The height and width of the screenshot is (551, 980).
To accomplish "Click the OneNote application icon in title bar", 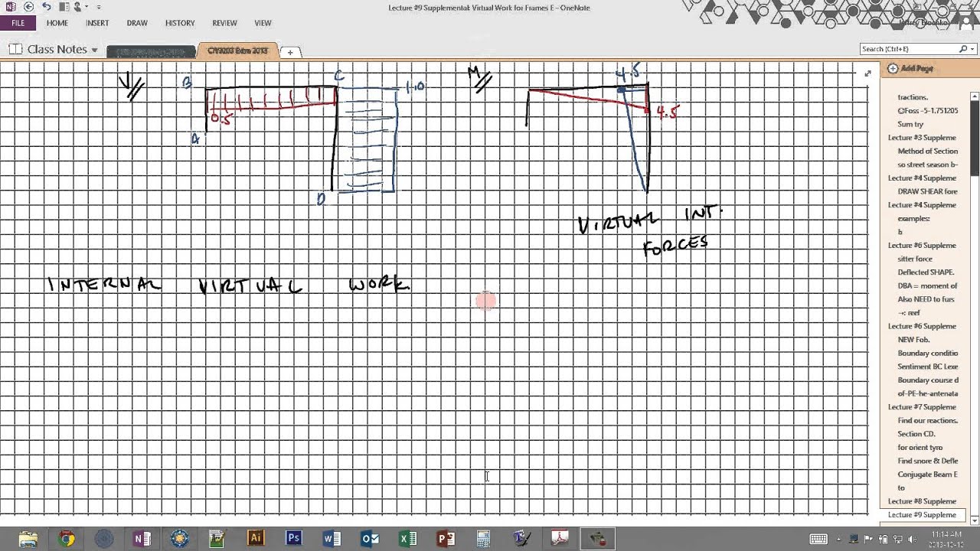I will tap(10, 6).
